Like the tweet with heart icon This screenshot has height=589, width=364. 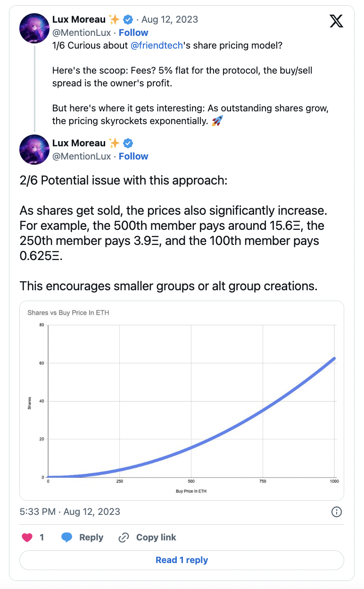pyautogui.click(x=28, y=538)
